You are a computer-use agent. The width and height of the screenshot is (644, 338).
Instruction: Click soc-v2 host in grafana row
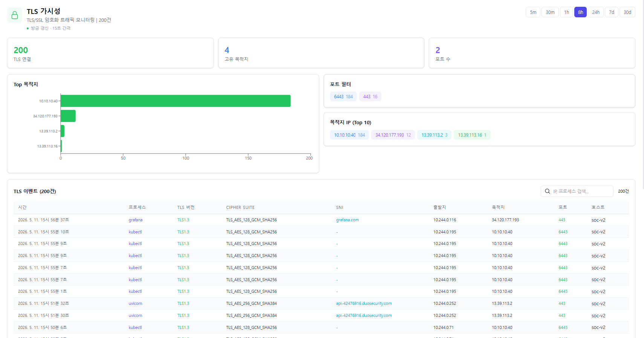(598, 220)
